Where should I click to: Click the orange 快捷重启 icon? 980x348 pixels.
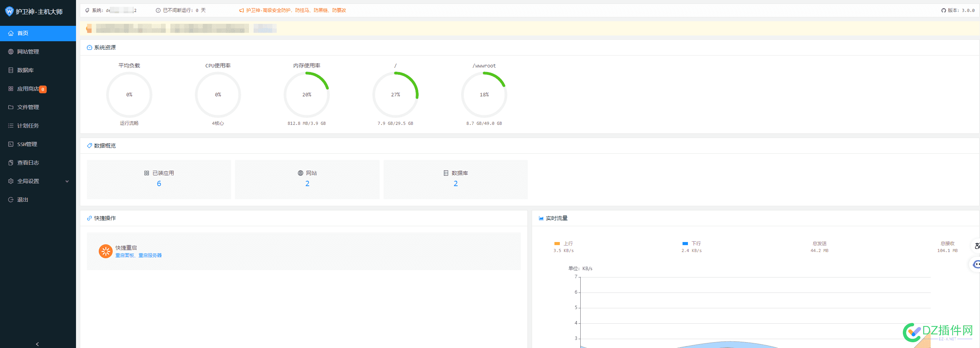(x=106, y=251)
